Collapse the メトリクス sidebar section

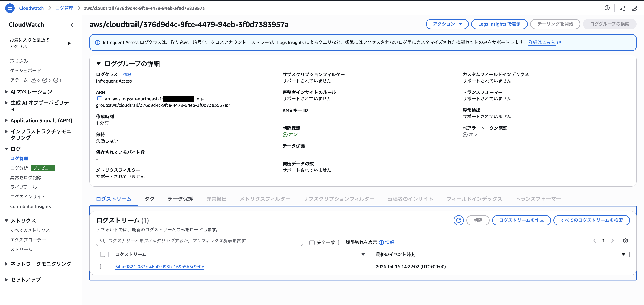[7, 221]
